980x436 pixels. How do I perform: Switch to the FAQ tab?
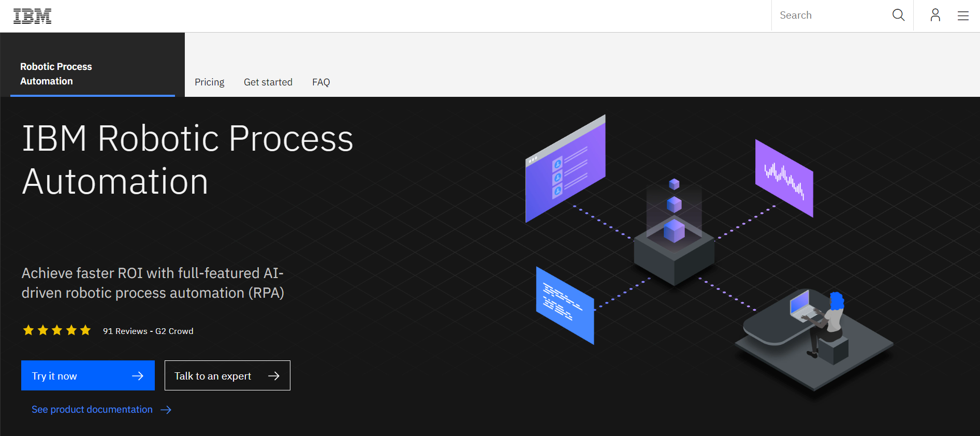coord(321,82)
